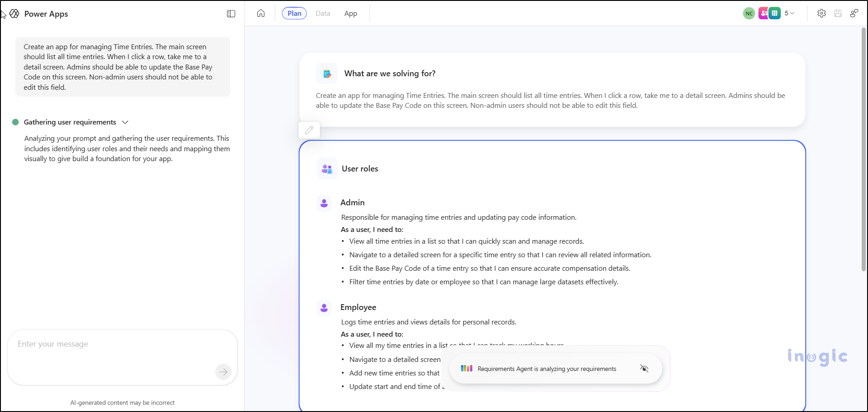This screenshot has width=868, height=412.
Task: Click the Copilot people icon in header
Action: [763, 13]
